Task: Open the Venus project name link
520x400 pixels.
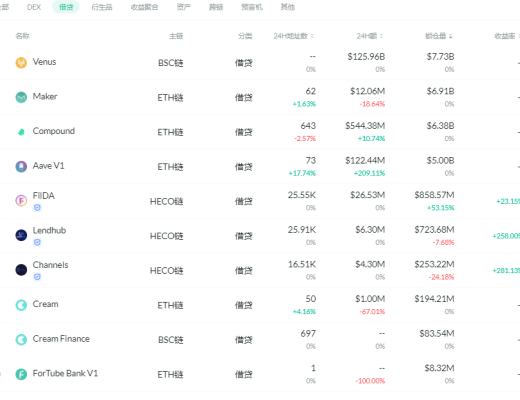Action: [x=44, y=62]
